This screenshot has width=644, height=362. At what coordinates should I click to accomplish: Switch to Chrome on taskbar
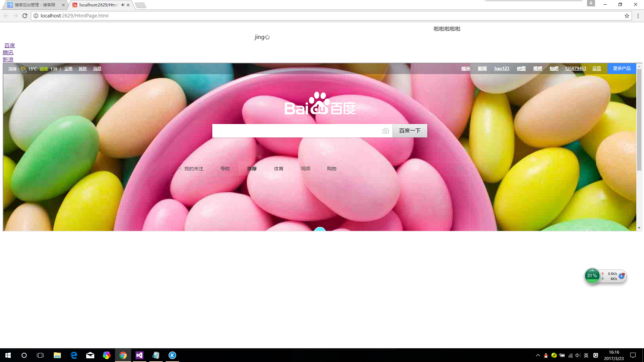(123, 355)
